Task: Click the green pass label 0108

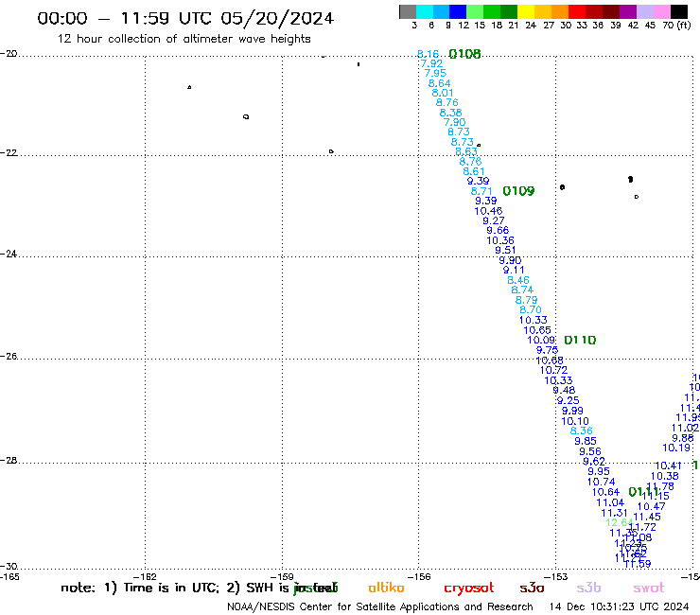Action: pyautogui.click(x=464, y=54)
